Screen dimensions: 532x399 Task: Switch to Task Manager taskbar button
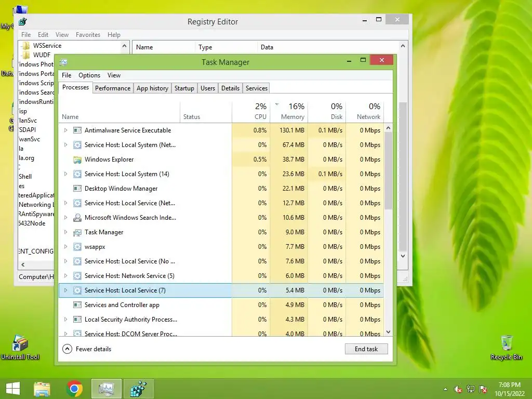106,389
